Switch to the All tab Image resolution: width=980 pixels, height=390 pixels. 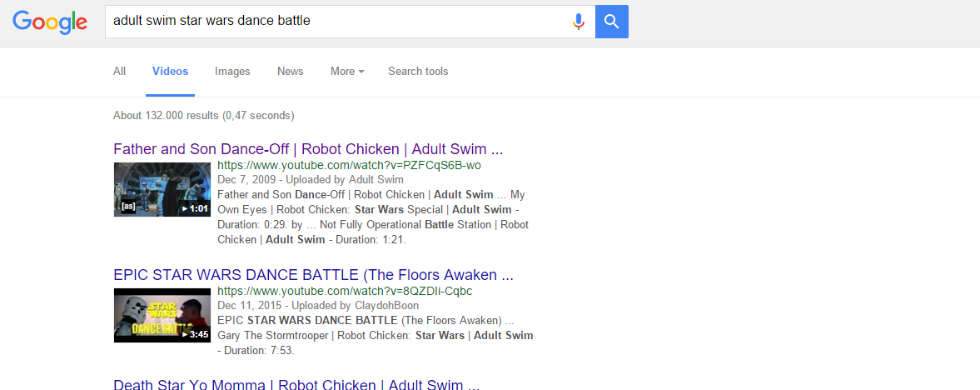coord(120,72)
